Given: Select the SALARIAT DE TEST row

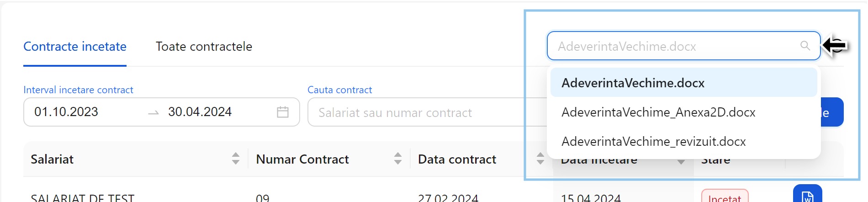Looking at the screenshot, I should coord(83,197).
